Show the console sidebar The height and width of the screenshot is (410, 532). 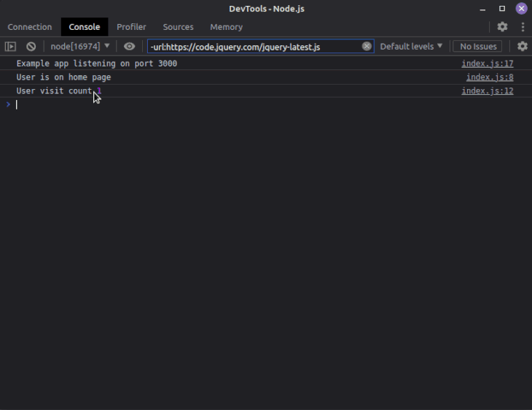pos(10,47)
